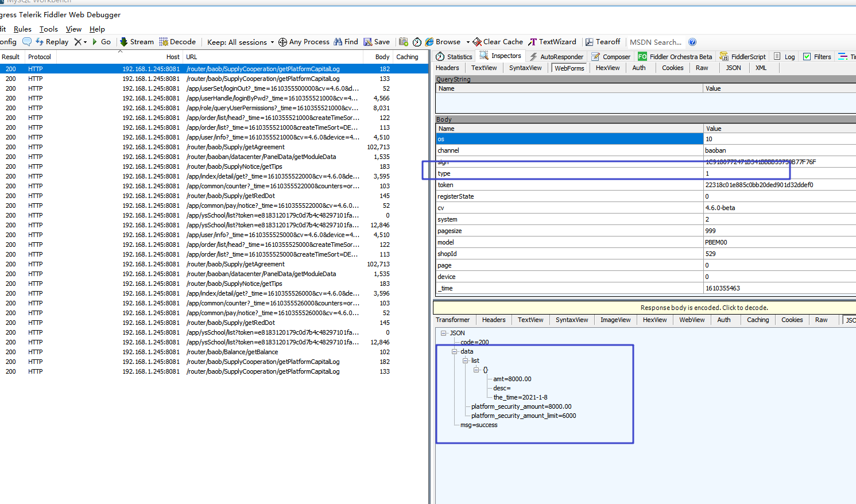Select session /app/userSet/loginOut
The height and width of the screenshot is (504, 856).
click(214, 88)
